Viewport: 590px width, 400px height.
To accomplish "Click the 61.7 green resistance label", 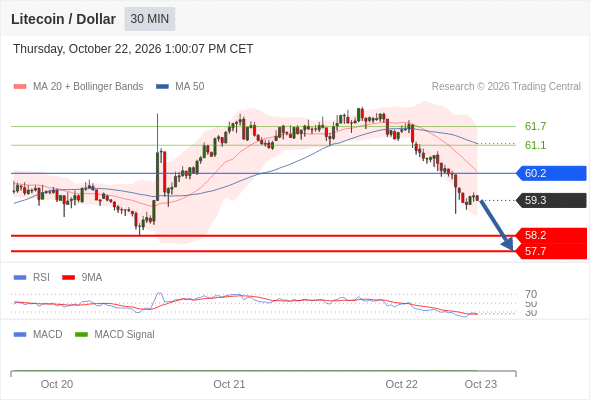I will pyautogui.click(x=535, y=126).
